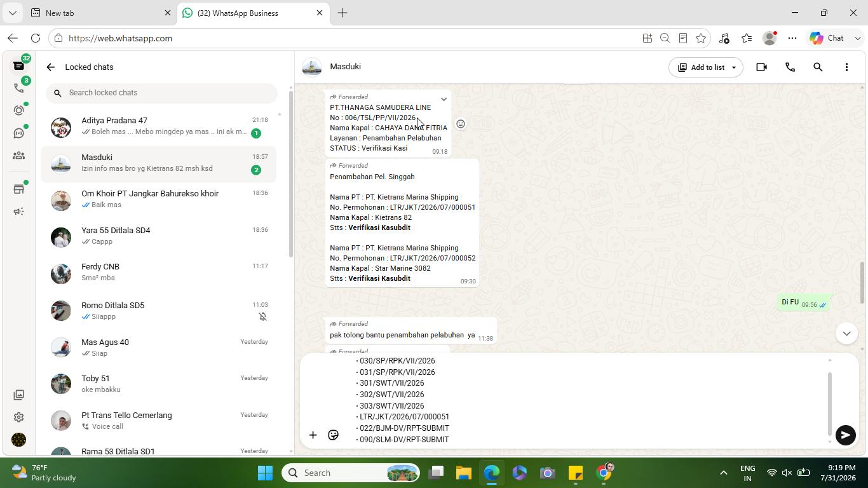868x488 pixels.
Task: Send the typed message
Action: click(845, 435)
